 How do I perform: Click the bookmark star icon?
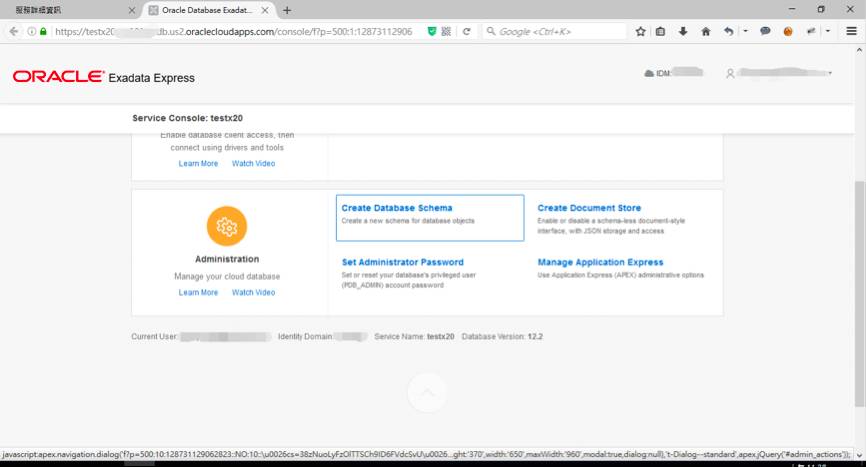pos(640,31)
